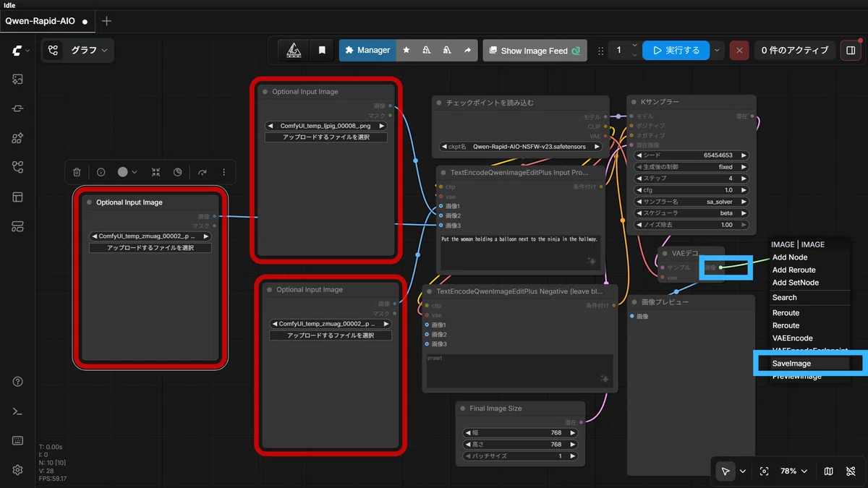Toggle link visibility icon in the bottom toolbar
The width and height of the screenshot is (868, 488).
851,471
